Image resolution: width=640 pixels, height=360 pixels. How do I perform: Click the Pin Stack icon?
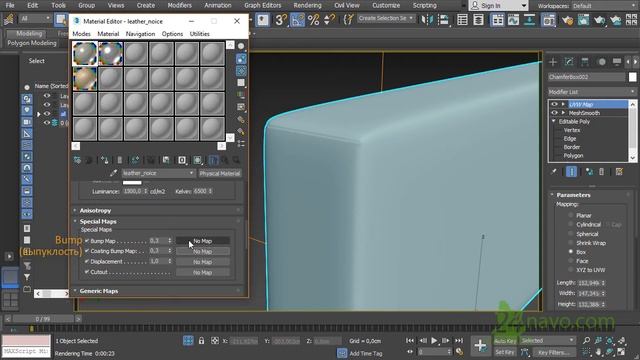coord(553,172)
